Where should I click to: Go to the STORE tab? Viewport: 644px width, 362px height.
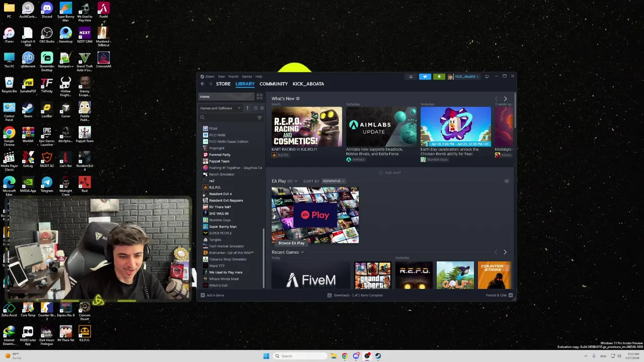click(x=223, y=84)
